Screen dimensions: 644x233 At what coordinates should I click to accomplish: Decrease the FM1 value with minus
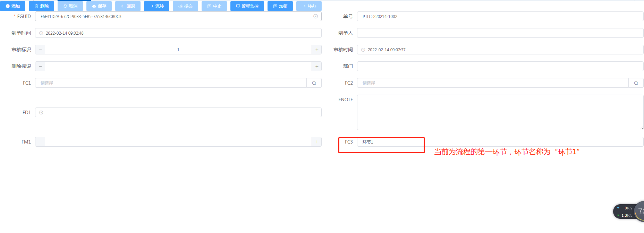(40, 142)
